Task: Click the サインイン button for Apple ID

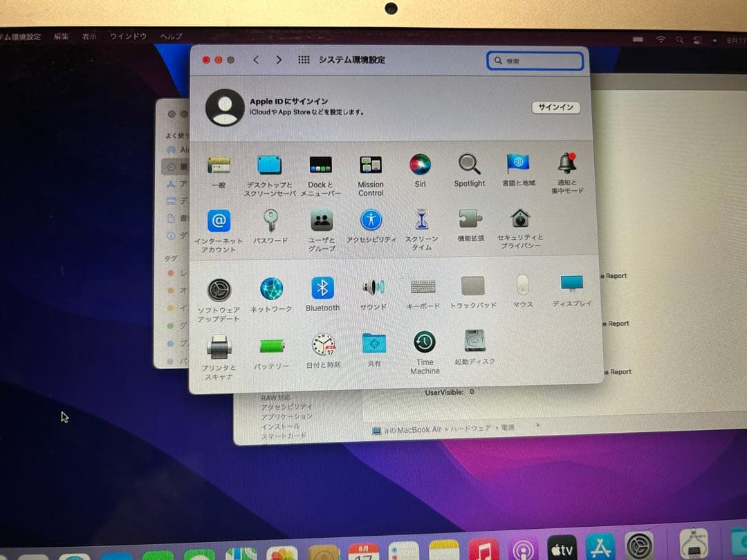Action: click(x=555, y=107)
